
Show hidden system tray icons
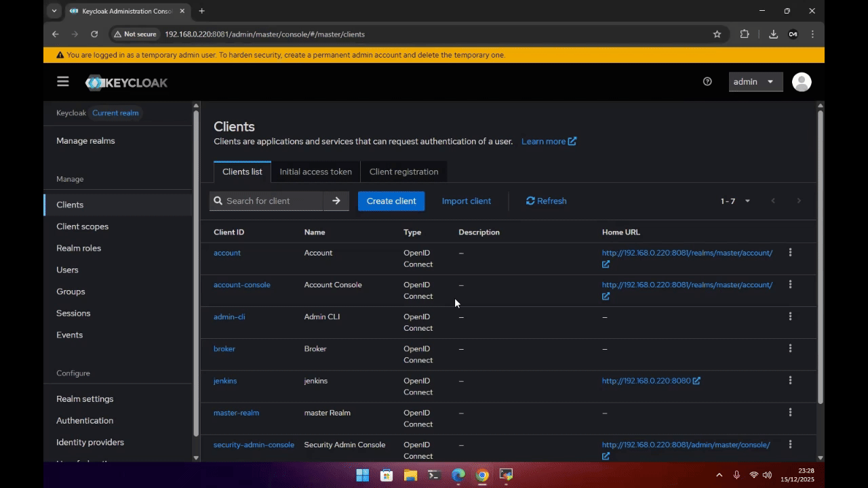point(719,475)
